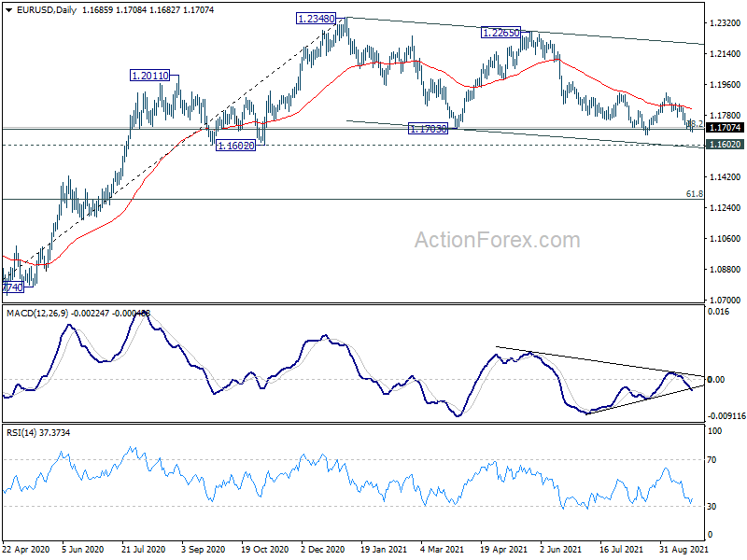Select the EURUSD,Daily chart title

(x=46, y=10)
